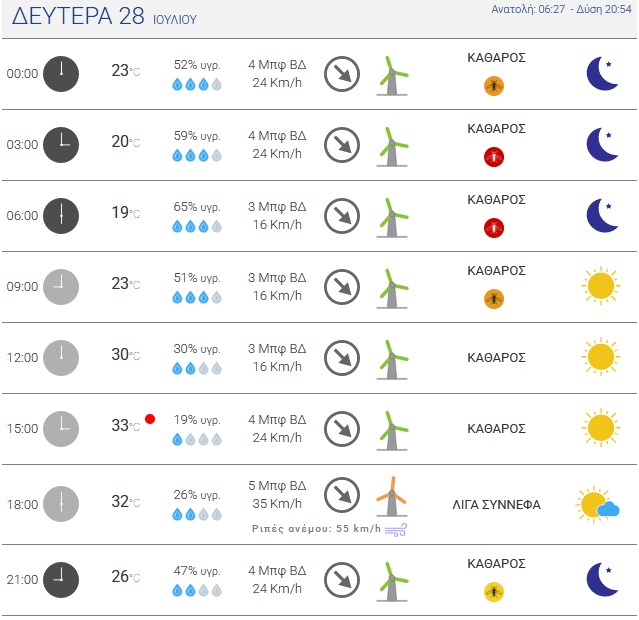Viewport: 639px width, 620px height.
Task: Click the red heat alert dot at 15:00
Action: (x=150, y=419)
